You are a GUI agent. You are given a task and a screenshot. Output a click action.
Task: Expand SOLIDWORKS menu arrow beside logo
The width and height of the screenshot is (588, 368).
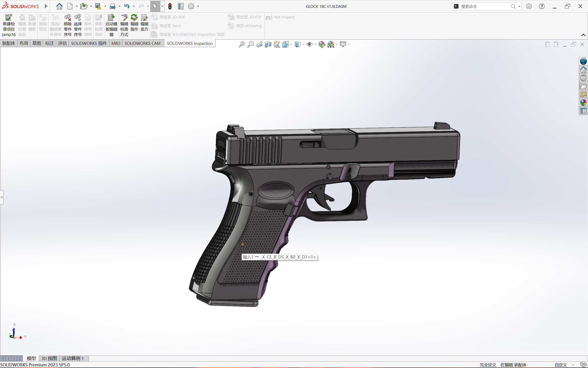pyautogui.click(x=46, y=6)
